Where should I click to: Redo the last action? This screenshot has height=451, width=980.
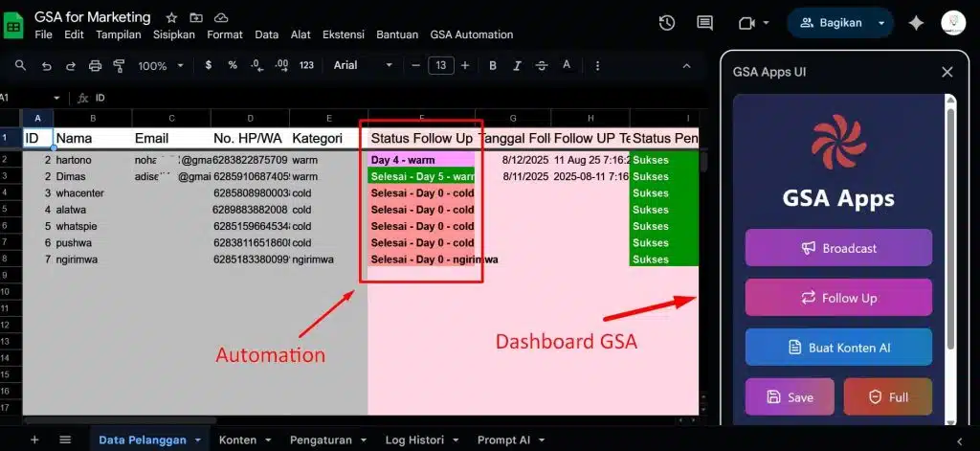pyautogui.click(x=71, y=66)
